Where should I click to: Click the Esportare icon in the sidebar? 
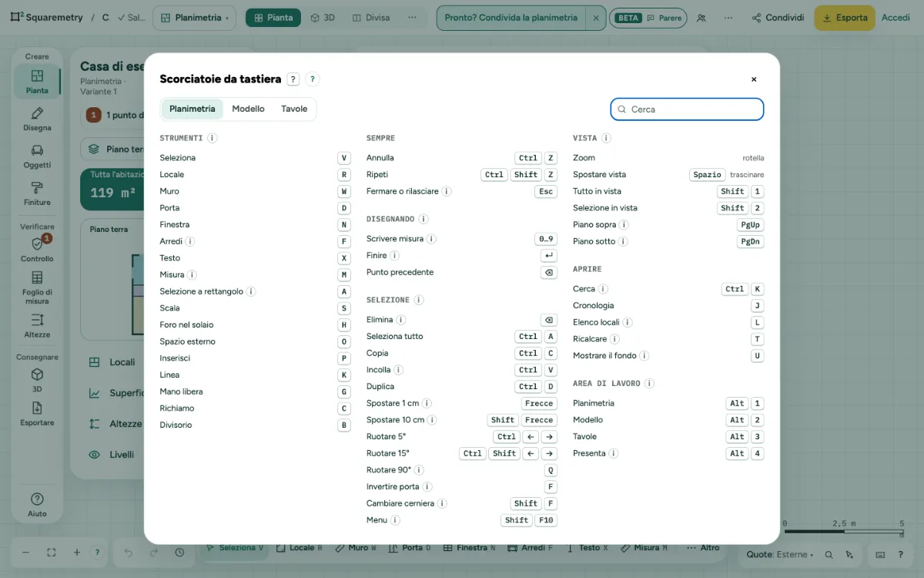(x=37, y=413)
